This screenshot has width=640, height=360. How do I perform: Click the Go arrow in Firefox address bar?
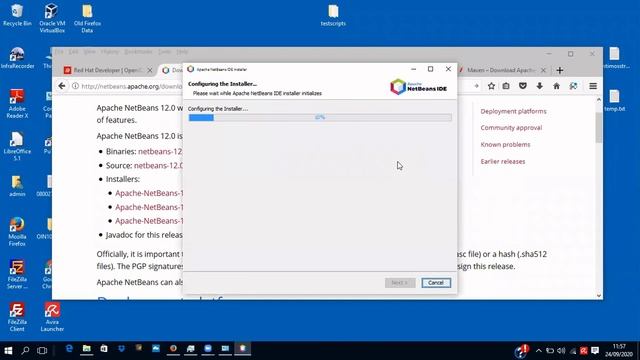click(x=476, y=86)
